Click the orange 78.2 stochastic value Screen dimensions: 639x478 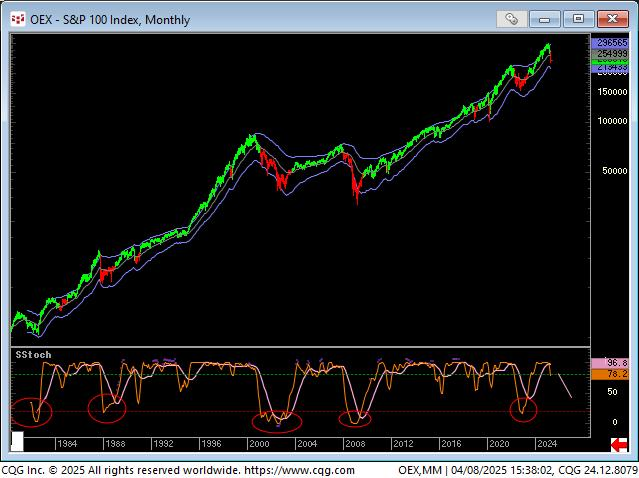pyautogui.click(x=610, y=374)
